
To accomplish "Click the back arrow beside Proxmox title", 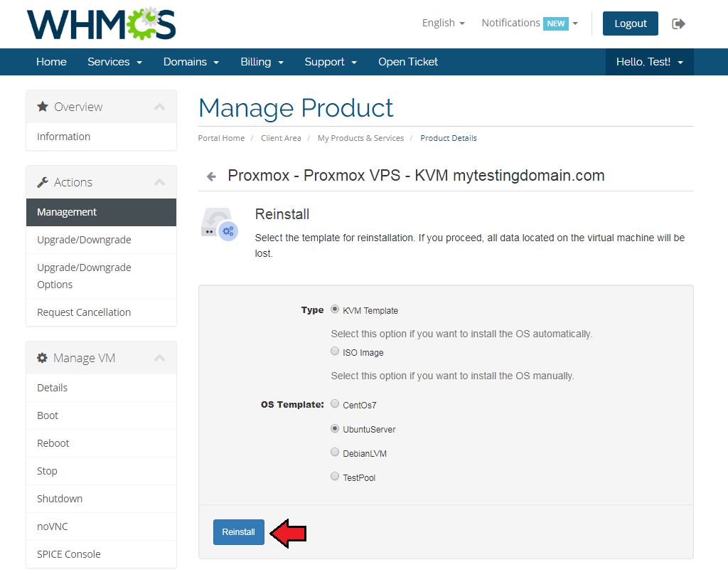I will coord(211,176).
